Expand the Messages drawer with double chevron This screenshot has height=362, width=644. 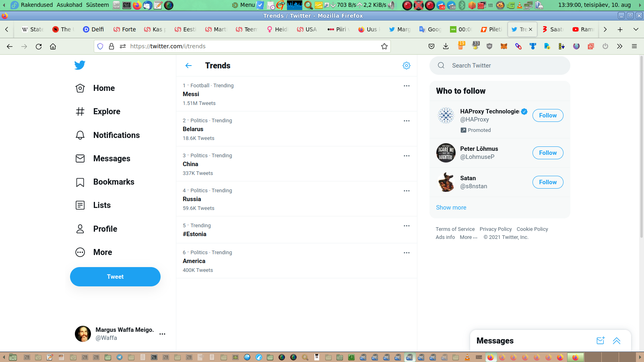click(617, 341)
